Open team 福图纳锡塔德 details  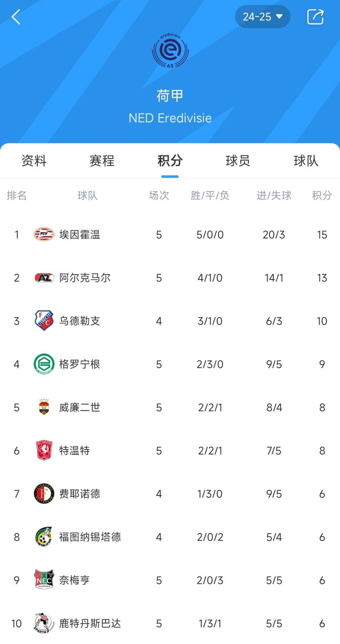click(x=90, y=537)
